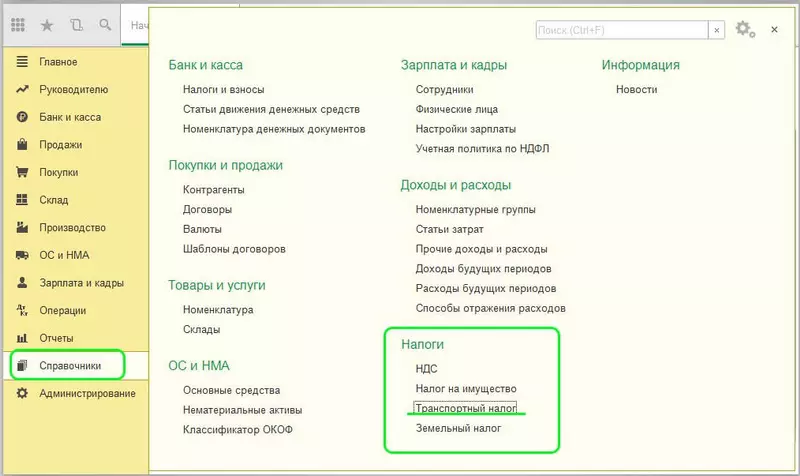This screenshot has width=800, height=476.
Task: Open Новости under Информация
Action: [x=636, y=89]
